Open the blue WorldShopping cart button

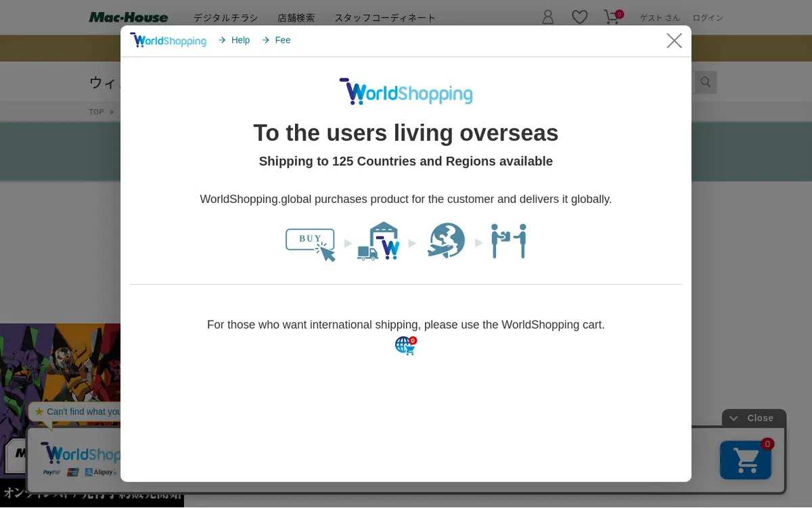pyautogui.click(x=746, y=460)
